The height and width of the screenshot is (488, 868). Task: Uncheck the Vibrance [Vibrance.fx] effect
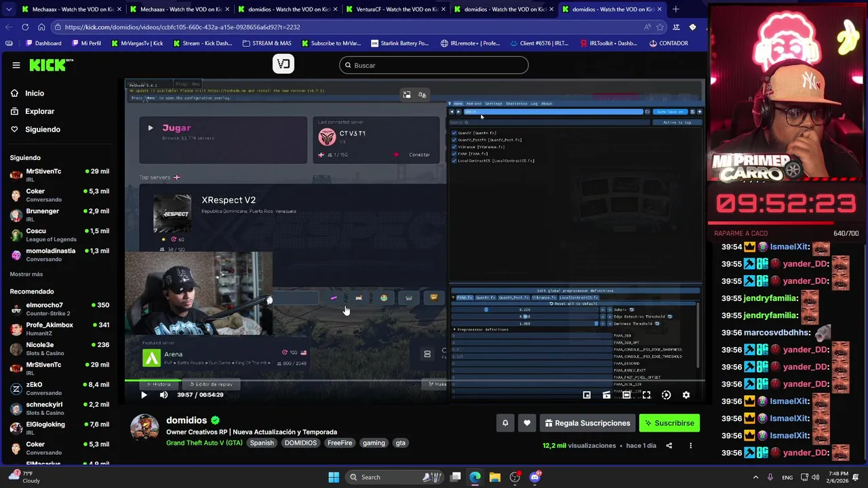tap(454, 146)
